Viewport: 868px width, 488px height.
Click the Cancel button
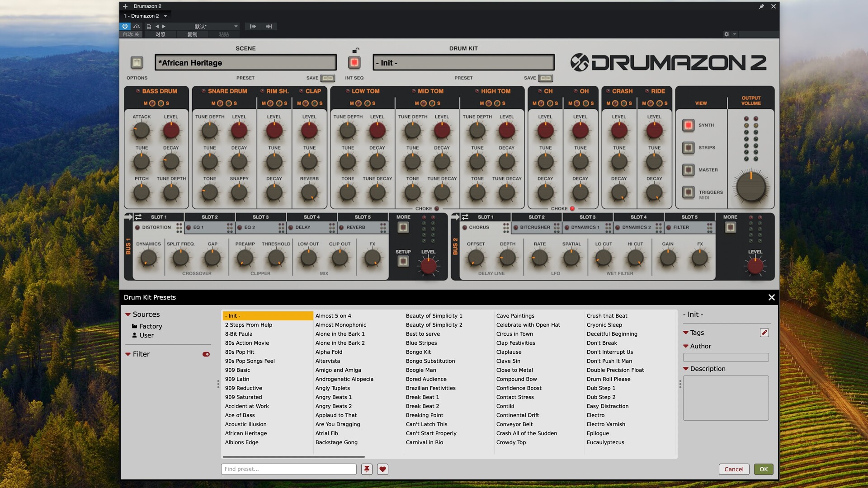734,469
